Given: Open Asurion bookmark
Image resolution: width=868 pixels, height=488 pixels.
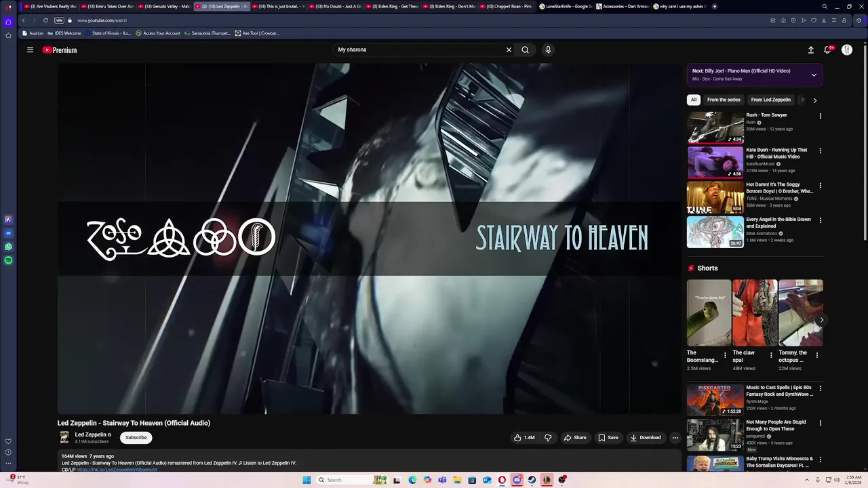Looking at the screenshot, I should 33,33.
